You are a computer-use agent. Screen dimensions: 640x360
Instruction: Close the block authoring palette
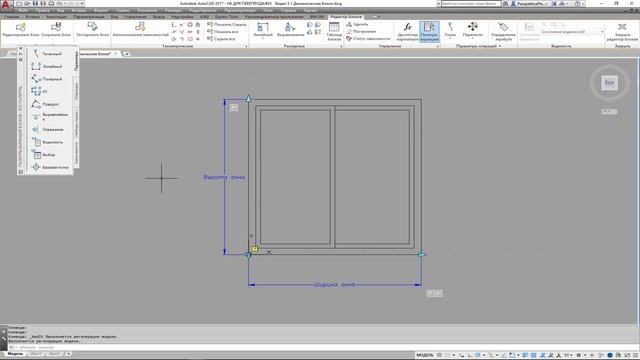(21, 49)
